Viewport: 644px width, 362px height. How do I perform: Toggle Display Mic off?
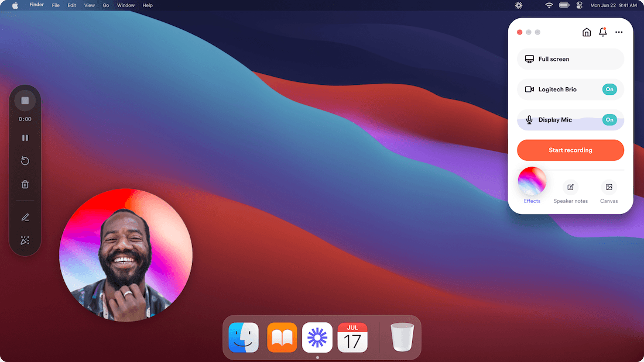pyautogui.click(x=609, y=120)
